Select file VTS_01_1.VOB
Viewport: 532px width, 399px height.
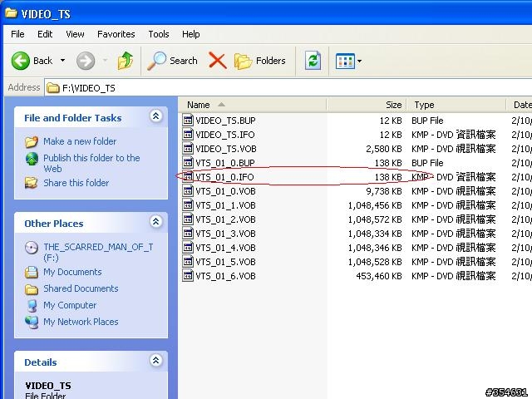[225, 205]
